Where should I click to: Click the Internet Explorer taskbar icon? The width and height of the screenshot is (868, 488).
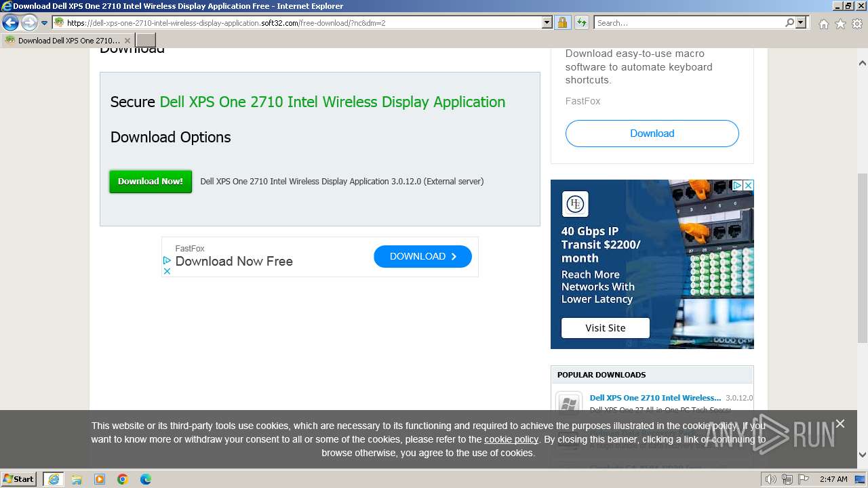[x=53, y=479]
